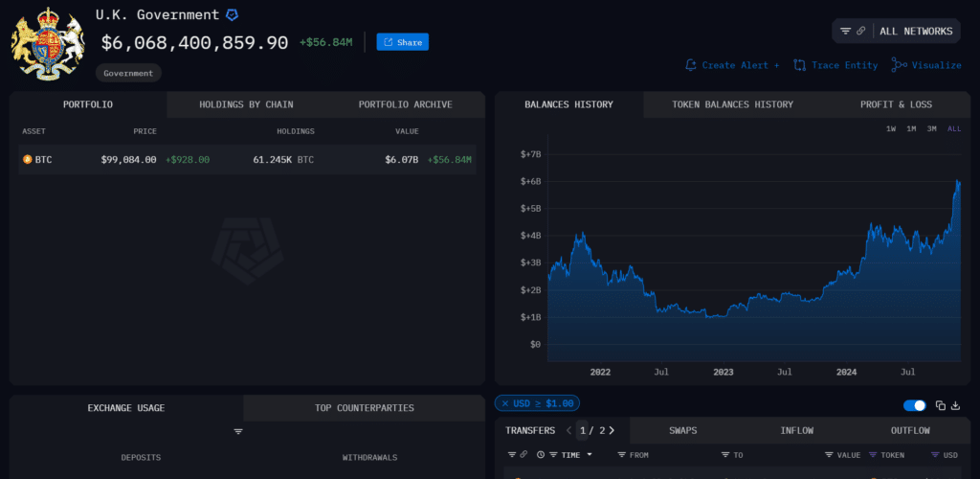980x479 pixels.
Task: Toggle the blue switch above the transfers table
Action: point(914,405)
